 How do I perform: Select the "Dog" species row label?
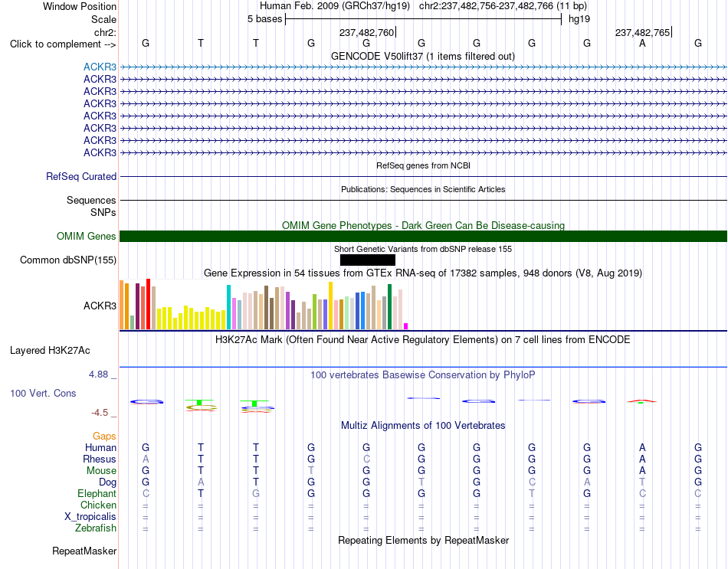click(x=108, y=482)
